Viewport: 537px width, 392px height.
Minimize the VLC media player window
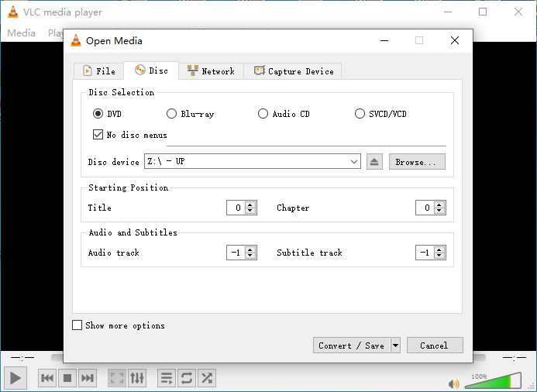(448, 12)
